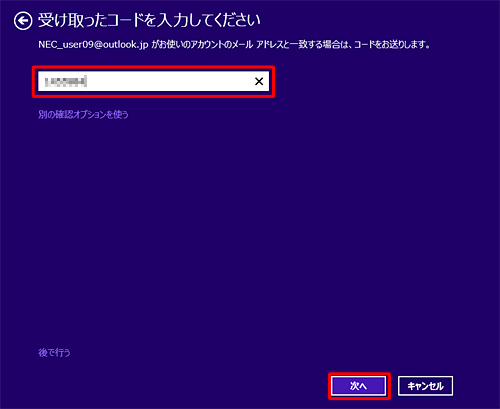The height and width of the screenshot is (409, 500).
Task: Open the 別の確認オプションを使う link
Action: 83,115
